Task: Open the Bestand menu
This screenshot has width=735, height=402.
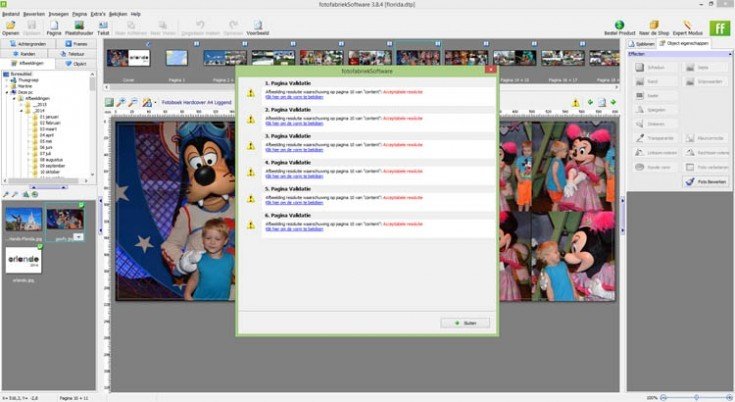Action: (x=11, y=14)
